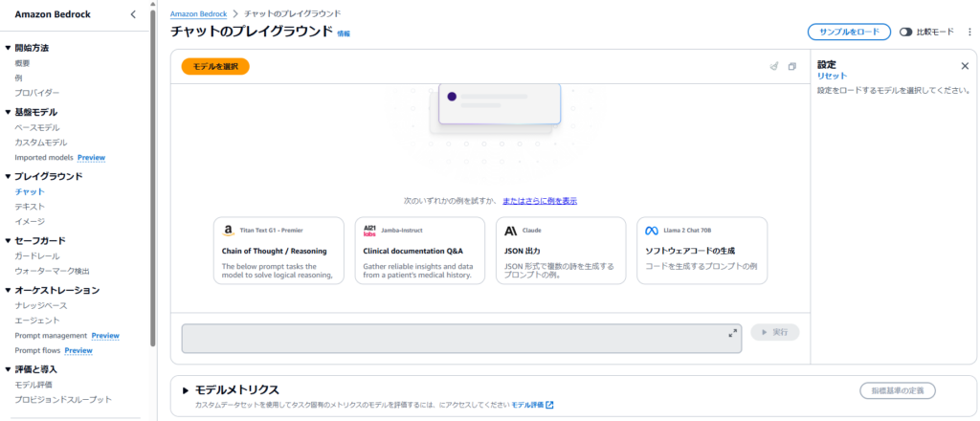Toggle the 比較モード switch
Image resolution: width=980 pixels, height=421 pixels.
(905, 32)
